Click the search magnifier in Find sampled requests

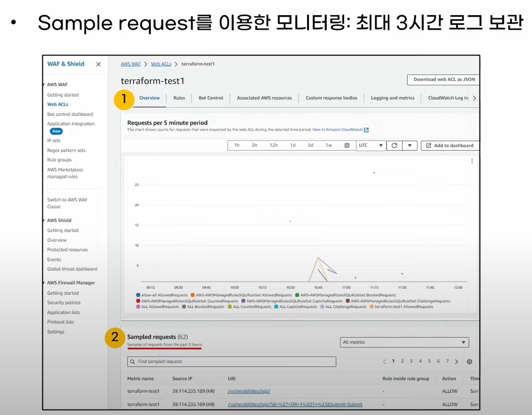click(132, 362)
